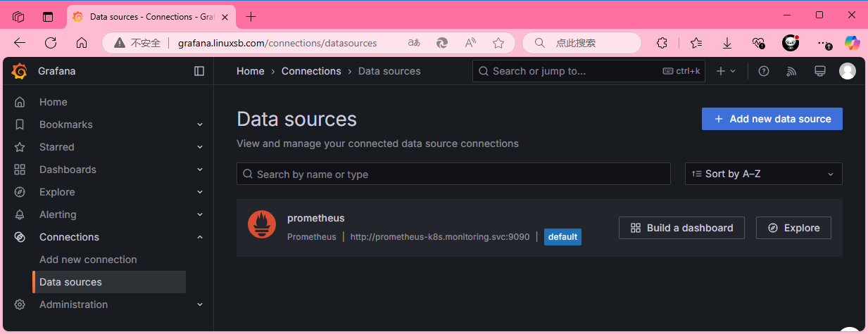Open Copilot icon in browser toolbar

click(853, 43)
